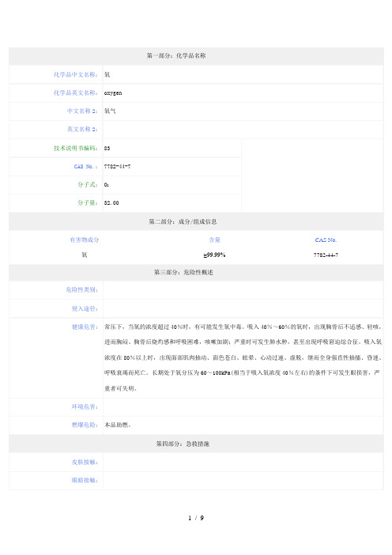This screenshot has height=555, width=392.
Task: Click the header 第二部分：成分/组成信息
Action: pos(183,221)
